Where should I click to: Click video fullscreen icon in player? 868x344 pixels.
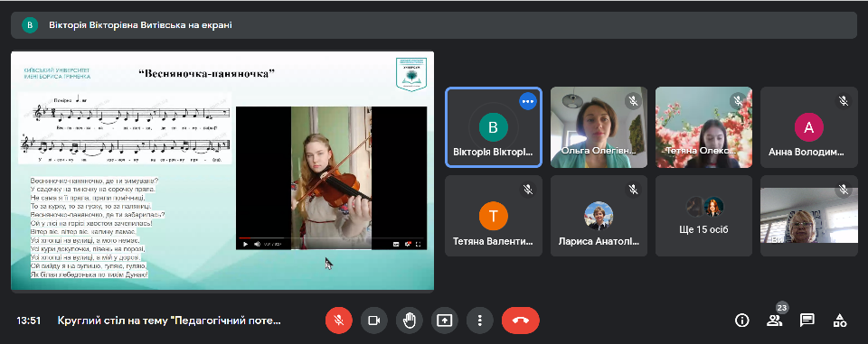pyautogui.click(x=418, y=244)
